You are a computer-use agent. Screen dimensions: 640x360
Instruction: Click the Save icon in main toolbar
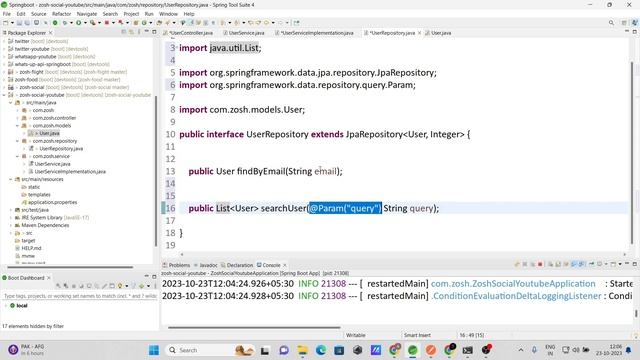(x=19, y=23)
